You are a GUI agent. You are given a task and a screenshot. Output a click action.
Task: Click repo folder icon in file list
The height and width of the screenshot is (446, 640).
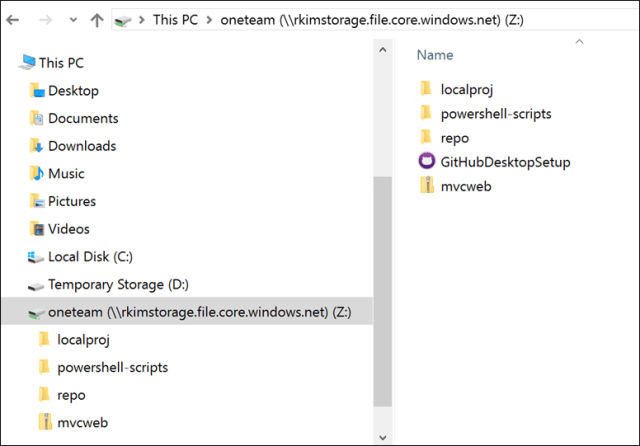[x=426, y=138]
